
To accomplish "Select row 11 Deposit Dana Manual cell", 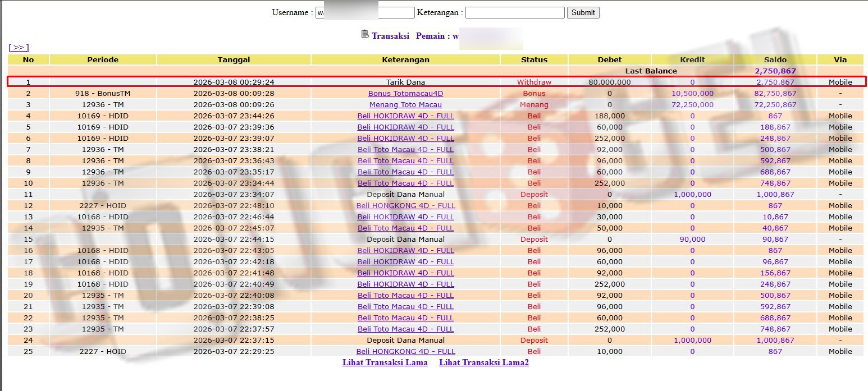I will click(x=405, y=195).
